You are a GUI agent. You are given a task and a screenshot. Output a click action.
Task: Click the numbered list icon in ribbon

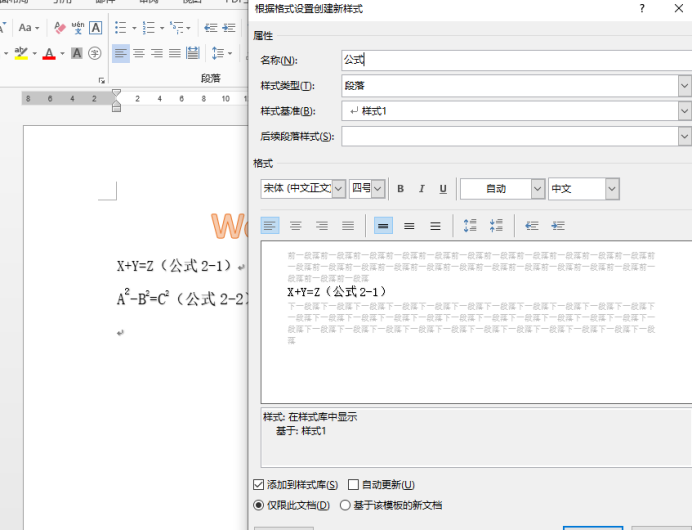click(148, 28)
